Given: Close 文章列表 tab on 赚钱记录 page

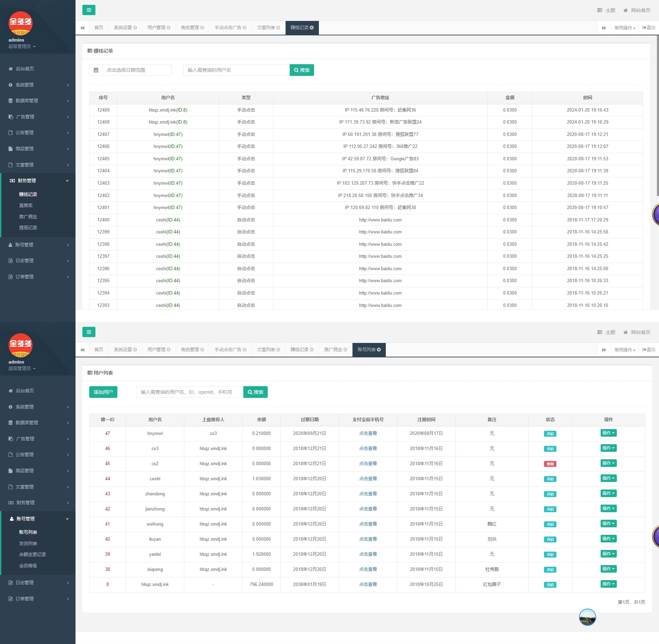Looking at the screenshot, I should click(x=278, y=27).
